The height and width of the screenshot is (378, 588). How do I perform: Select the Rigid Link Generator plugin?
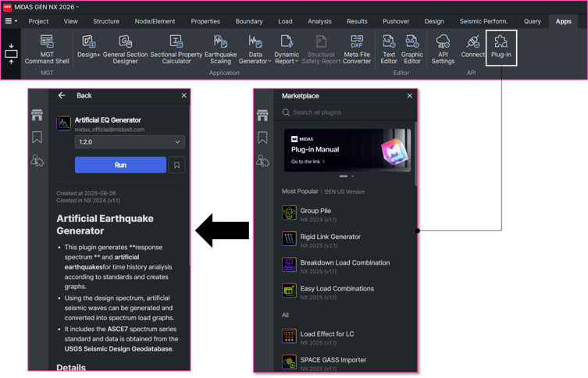(330, 237)
